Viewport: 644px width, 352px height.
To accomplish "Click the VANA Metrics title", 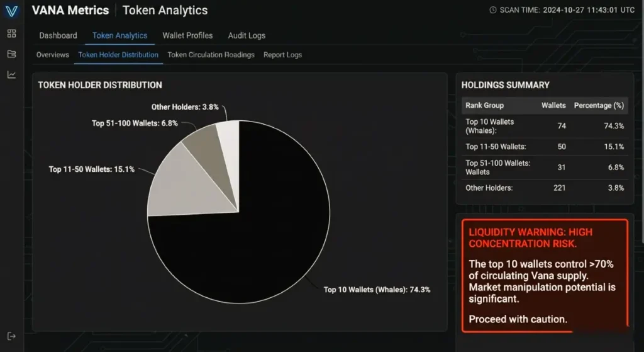I will [x=70, y=10].
